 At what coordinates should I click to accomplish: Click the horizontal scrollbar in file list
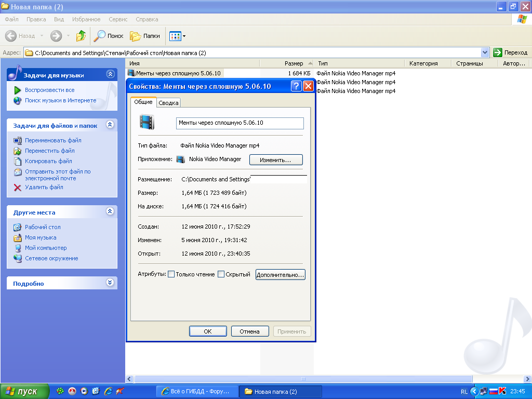tap(303, 379)
